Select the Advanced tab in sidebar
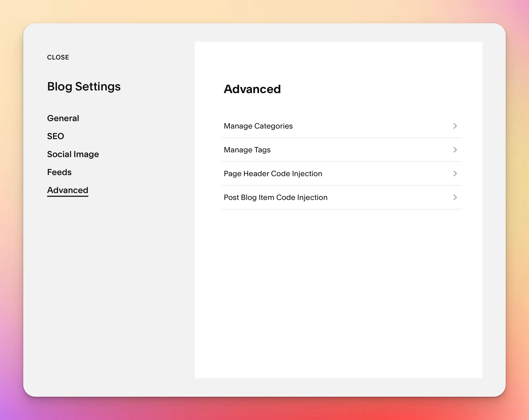Image resolution: width=529 pixels, height=420 pixels. [x=68, y=190]
